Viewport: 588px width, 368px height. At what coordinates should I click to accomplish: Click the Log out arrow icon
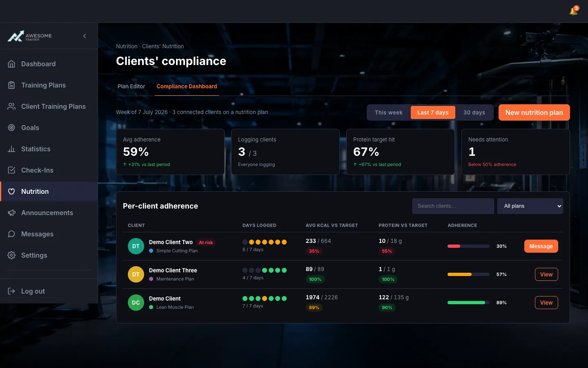pyautogui.click(x=11, y=291)
